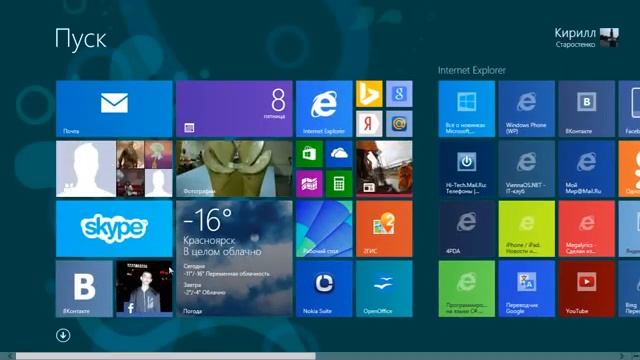Show all apps with down arrow button

[63, 336]
